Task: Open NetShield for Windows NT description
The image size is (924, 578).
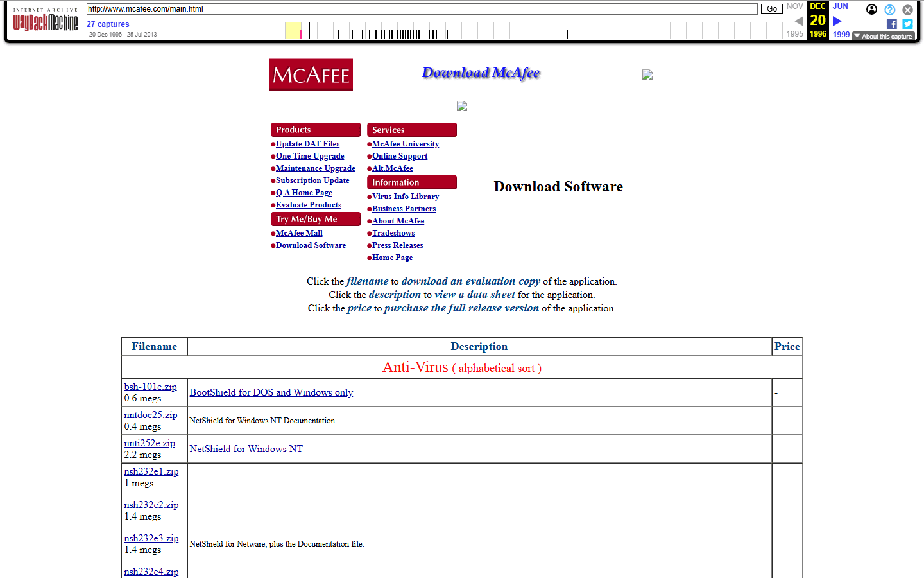Action: pyautogui.click(x=246, y=449)
